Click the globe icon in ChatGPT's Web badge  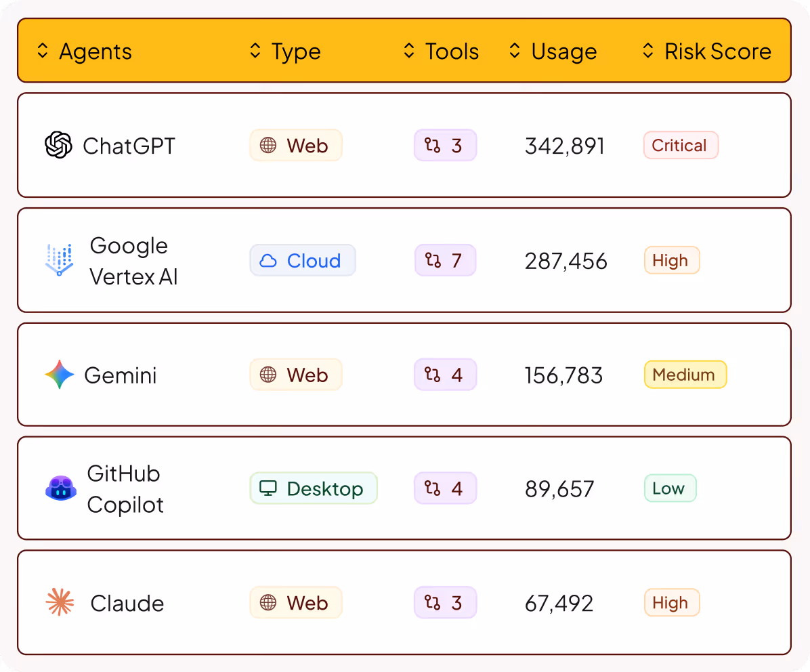pos(268,145)
